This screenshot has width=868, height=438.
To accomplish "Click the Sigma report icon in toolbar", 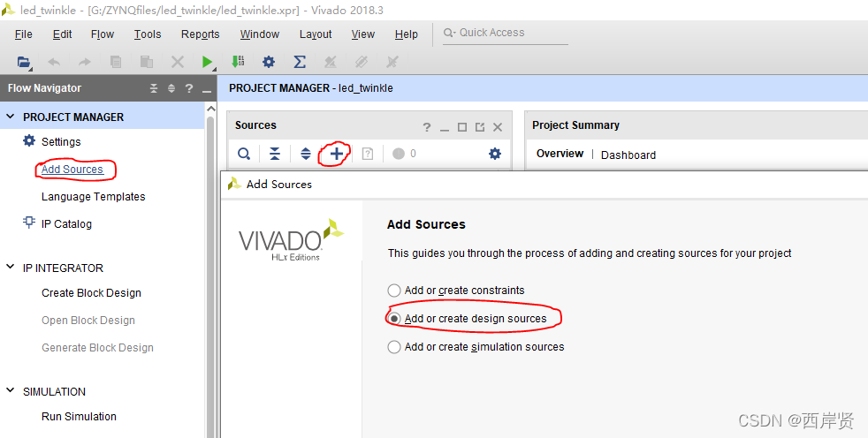I will click(x=300, y=62).
